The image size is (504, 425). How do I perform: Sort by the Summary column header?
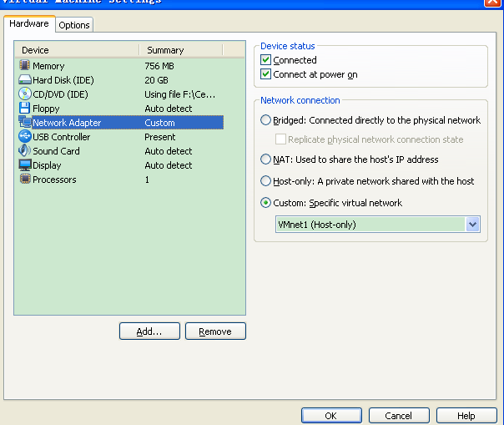(181, 50)
